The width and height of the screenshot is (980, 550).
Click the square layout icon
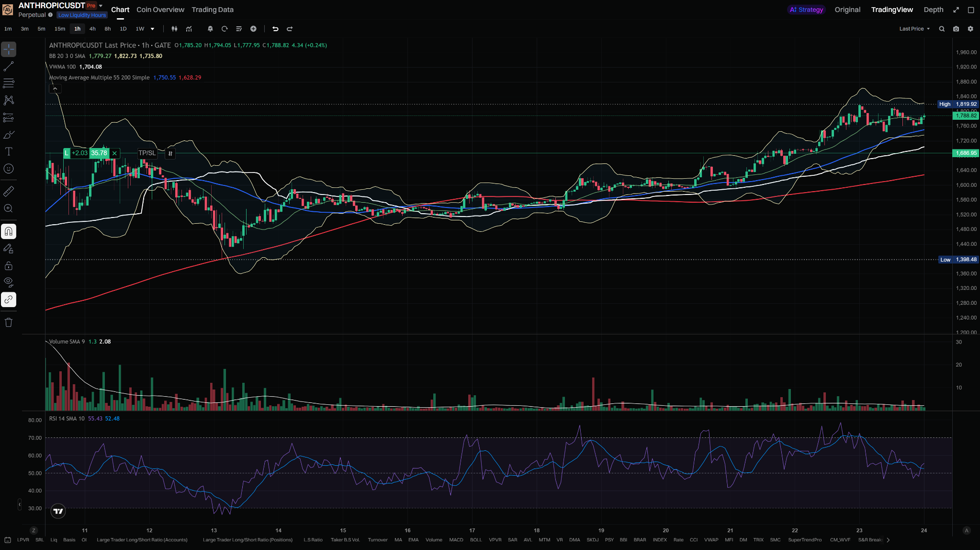click(971, 10)
